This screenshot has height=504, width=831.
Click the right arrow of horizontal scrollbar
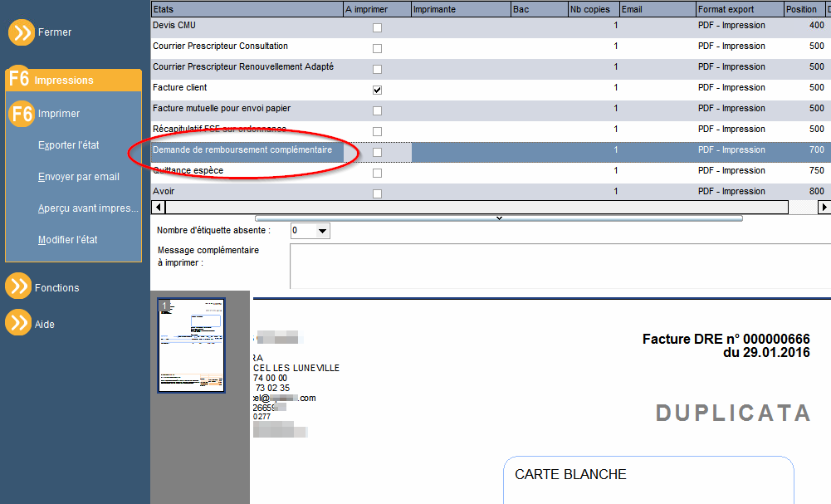pyautogui.click(x=824, y=207)
